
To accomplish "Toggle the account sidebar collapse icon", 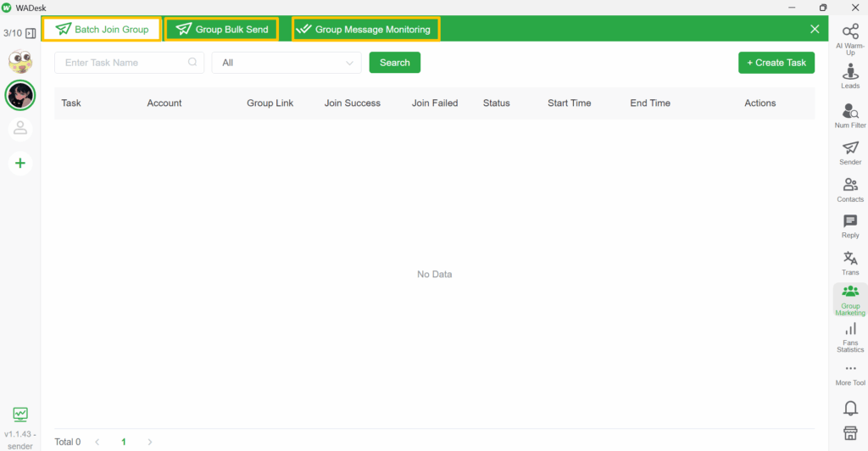I will click(31, 33).
